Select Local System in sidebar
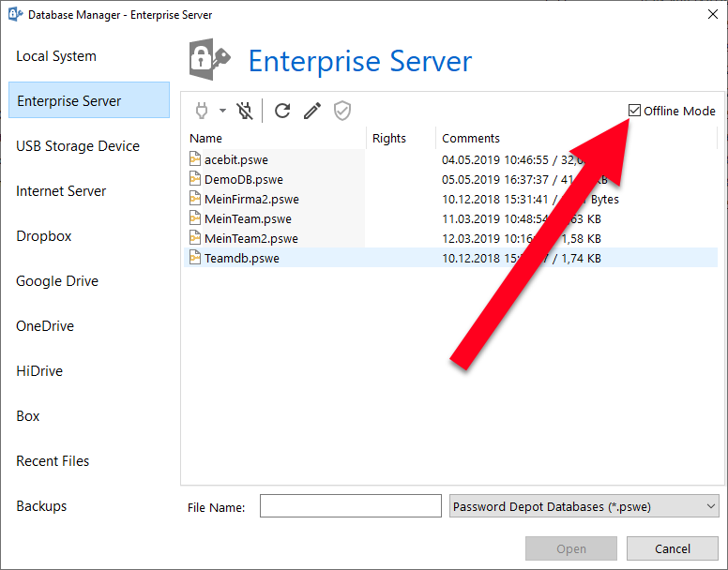 pos(89,56)
